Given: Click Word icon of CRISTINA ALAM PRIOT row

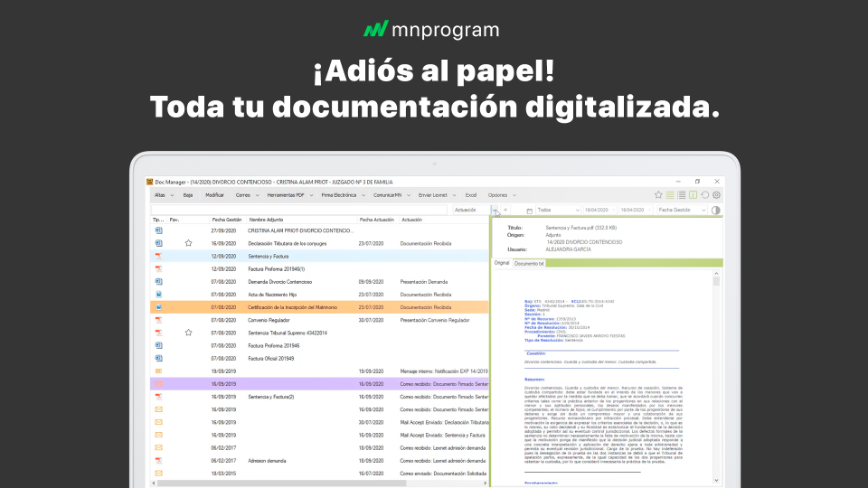Looking at the screenshot, I should 158,230.
